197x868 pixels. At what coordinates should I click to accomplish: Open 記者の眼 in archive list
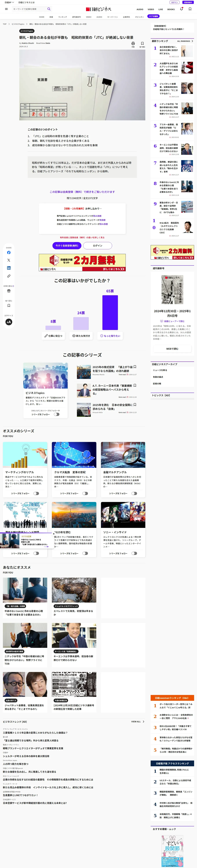[157, 384]
